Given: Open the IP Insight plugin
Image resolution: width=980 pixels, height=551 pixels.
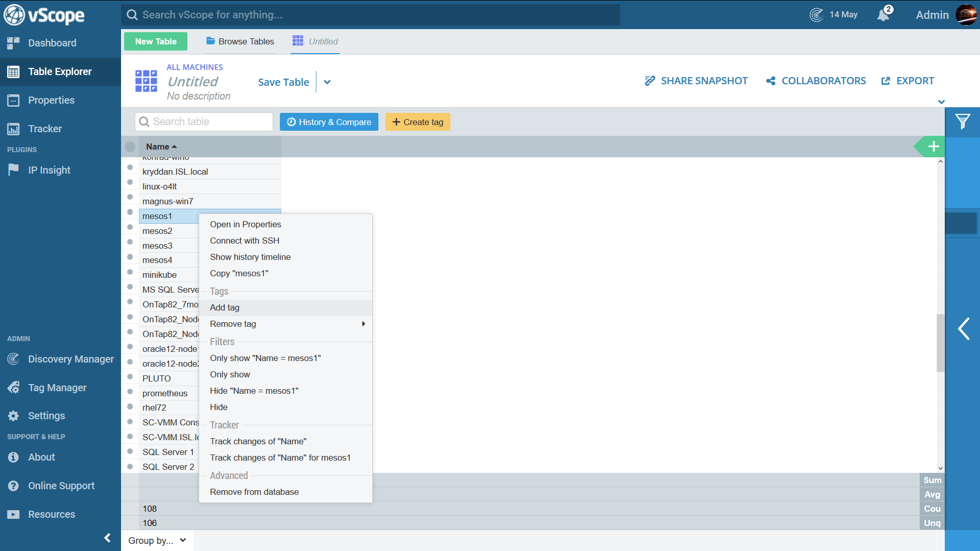Looking at the screenshot, I should click(49, 170).
